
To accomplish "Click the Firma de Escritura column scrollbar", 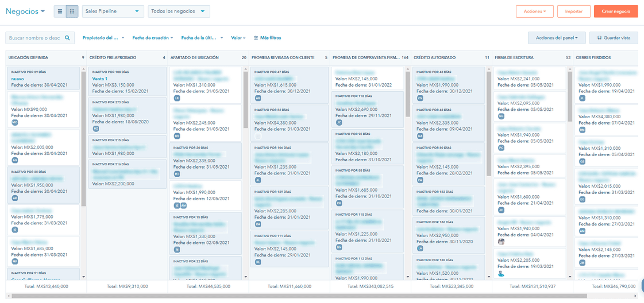I will click(570, 97).
